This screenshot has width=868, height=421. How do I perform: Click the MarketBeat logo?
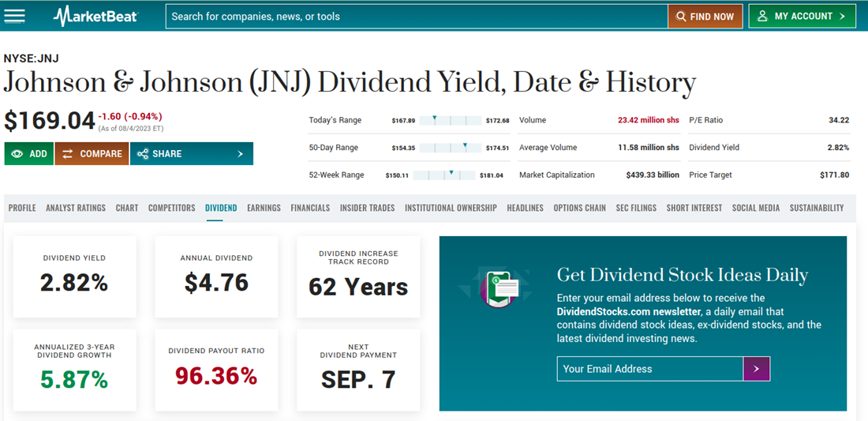[x=95, y=16]
